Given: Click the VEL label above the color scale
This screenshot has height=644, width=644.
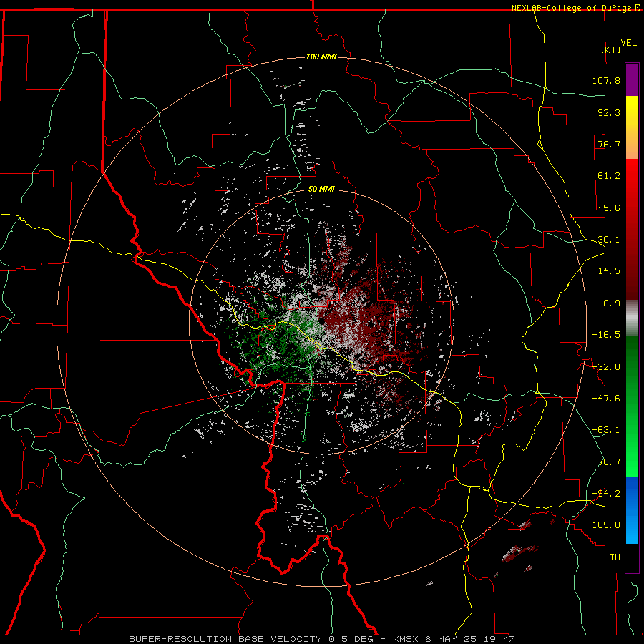Looking at the screenshot, I should click(628, 42).
